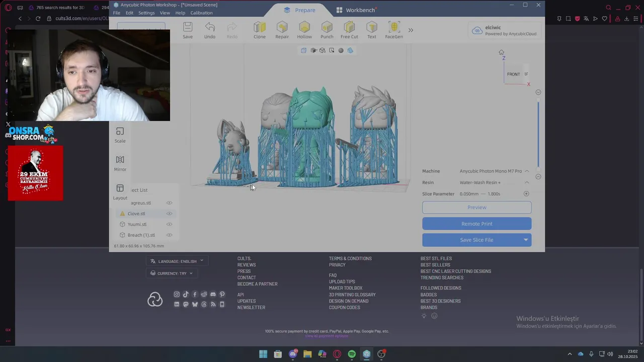Click the cults3d Instagram icon in footer

[x=177, y=294]
